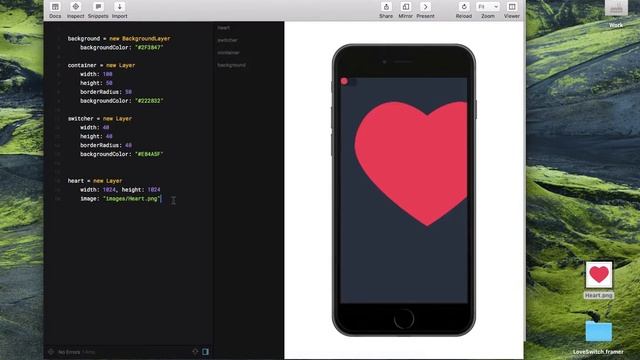640x360 pixels.
Task: Click the No Errors status indicator
Action: [x=69, y=352]
